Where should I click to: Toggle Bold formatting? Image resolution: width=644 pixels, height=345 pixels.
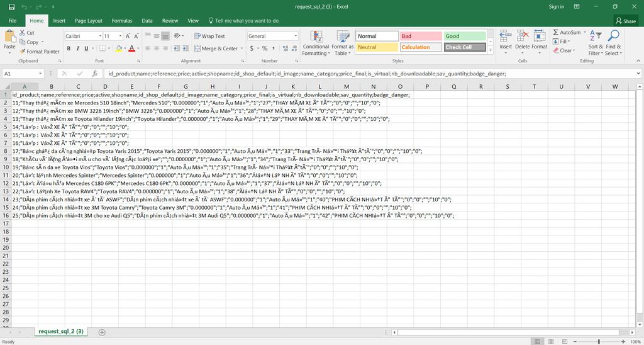click(69, 48)
